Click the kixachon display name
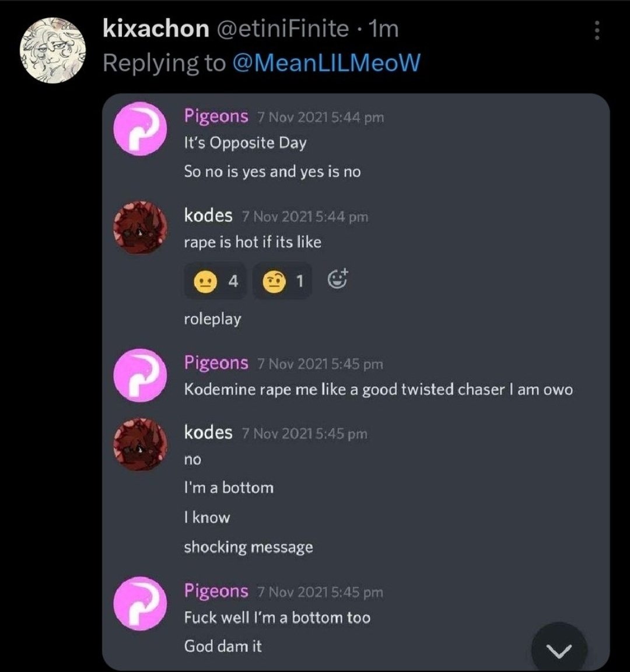The height and width of the screenshot is (672, 630). pyautogui.click(x=155, y=29)
